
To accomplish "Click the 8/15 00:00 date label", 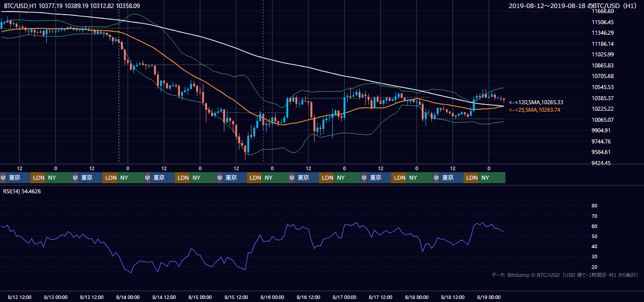I will coord(200,297).
